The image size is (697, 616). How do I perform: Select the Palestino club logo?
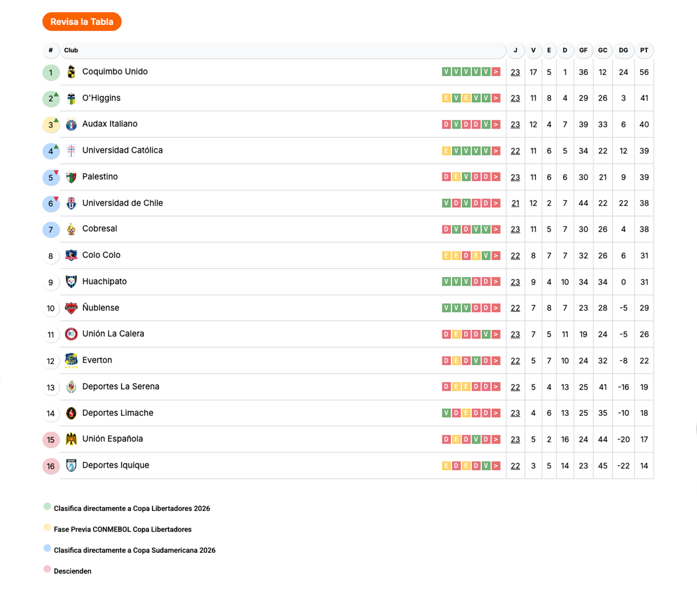tap(71, 176)
